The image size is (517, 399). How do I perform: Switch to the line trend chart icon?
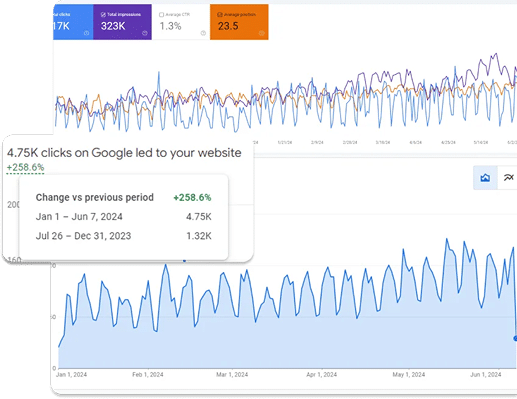pos(508,178)
